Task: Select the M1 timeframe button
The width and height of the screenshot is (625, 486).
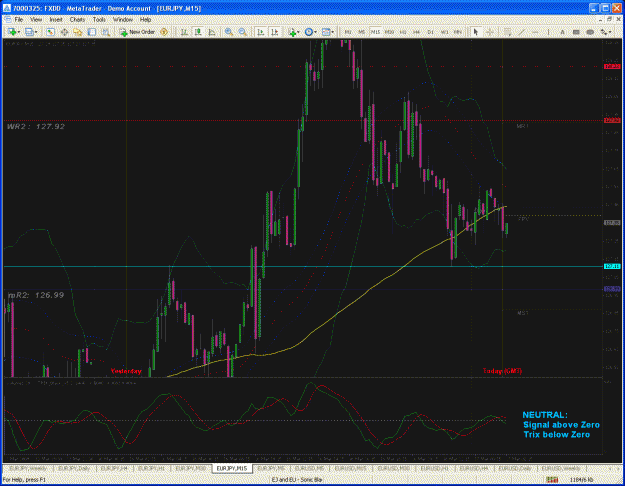Action: click(x=348, y=32)
